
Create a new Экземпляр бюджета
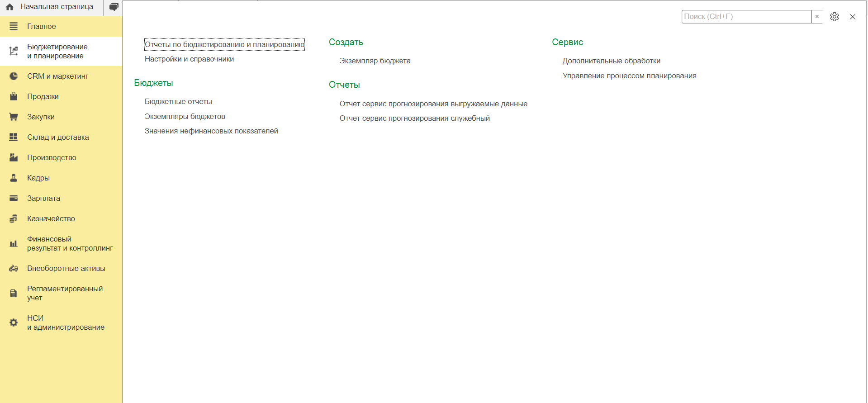pyautogui.click(x=375, y=61)
